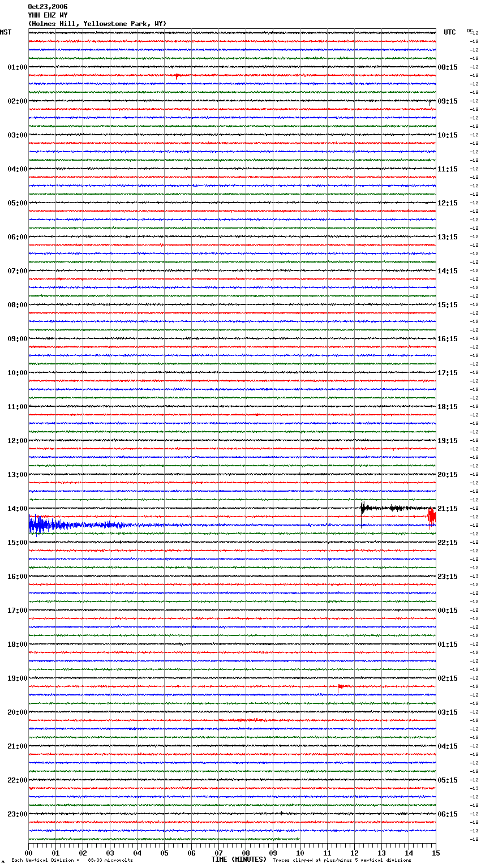
Task: Click the black earthquake onset on the 14:00 trace
Action: 363,508
